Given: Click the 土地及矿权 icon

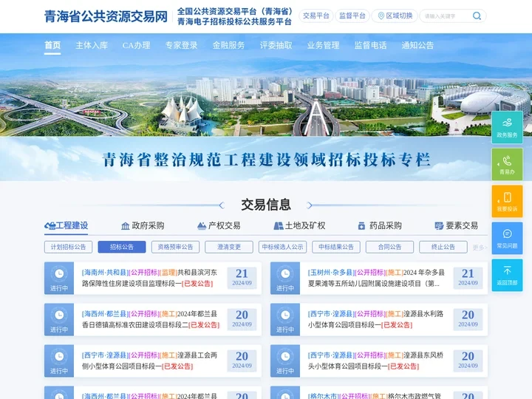Looking at the screenshot, I should click(279, 225).
